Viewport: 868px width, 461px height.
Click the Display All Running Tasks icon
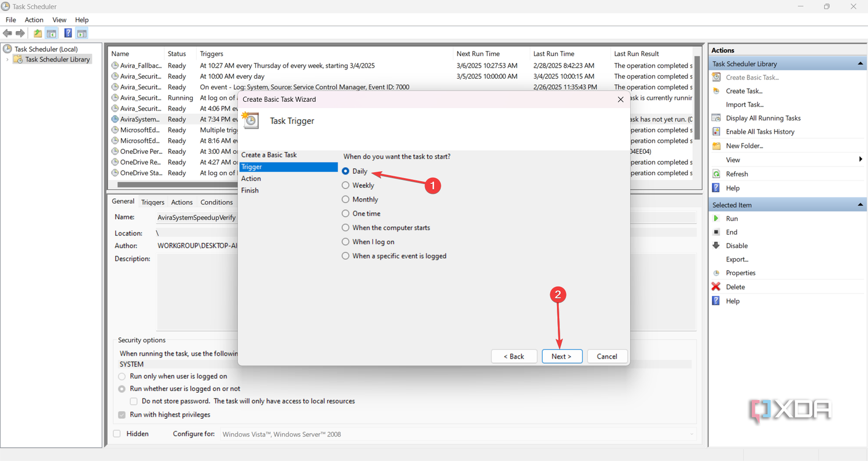coord(716,118)
